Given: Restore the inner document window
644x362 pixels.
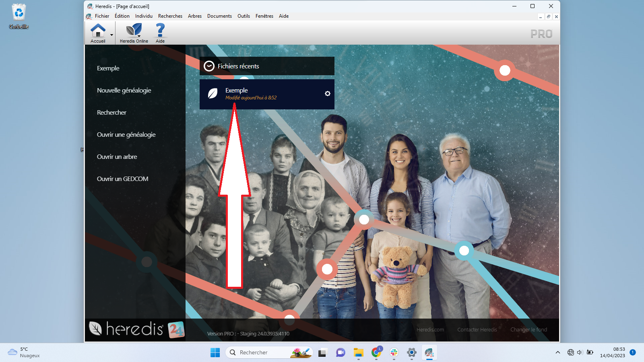Looking at the screenshot, I should (x=548, y=16).
